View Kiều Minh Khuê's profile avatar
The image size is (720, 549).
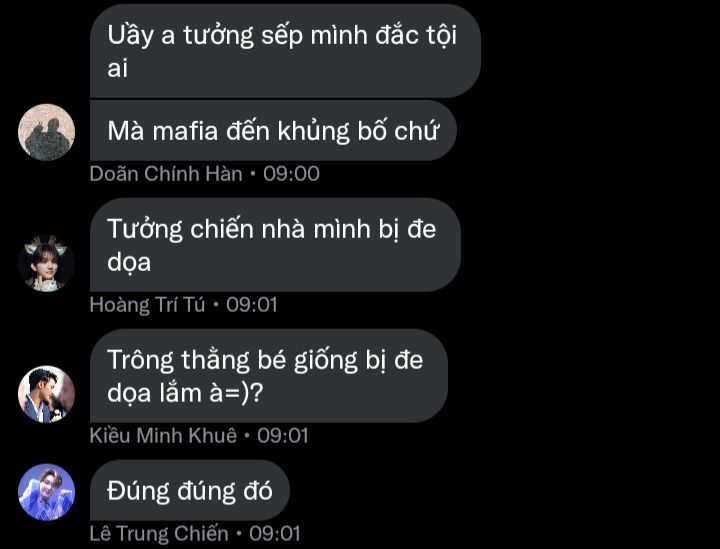click(x=46, y=394)
